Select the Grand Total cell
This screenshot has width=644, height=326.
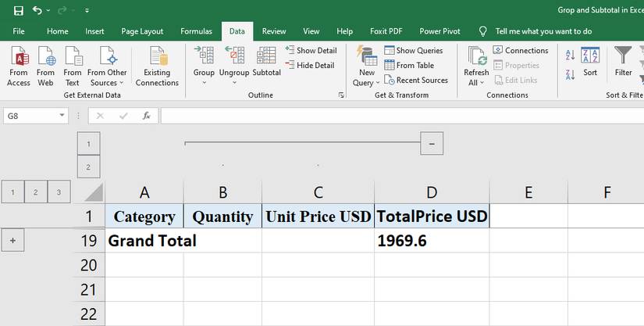click(x=144, y=240)
